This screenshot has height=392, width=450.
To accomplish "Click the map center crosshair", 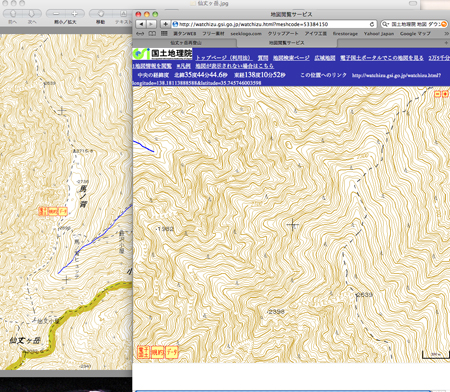I will point(292,225).
